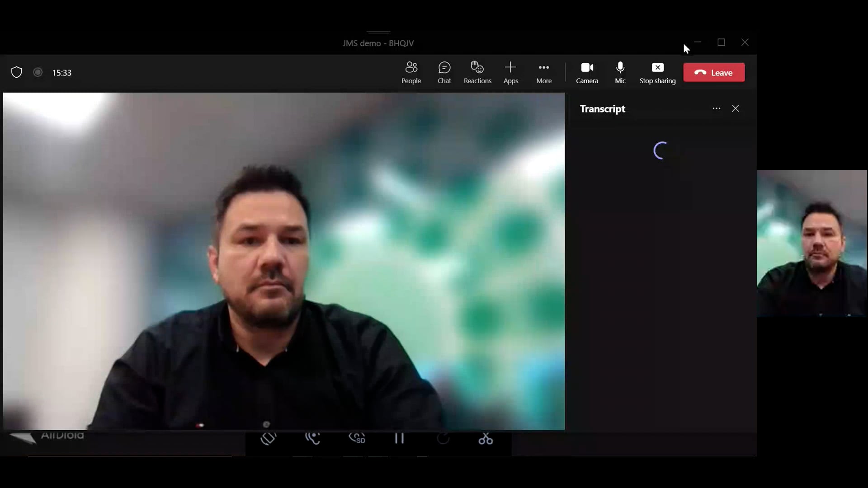The width and height of the screenshot is (868, 488).
Task: Open the Apps panel
Action: 510,72
